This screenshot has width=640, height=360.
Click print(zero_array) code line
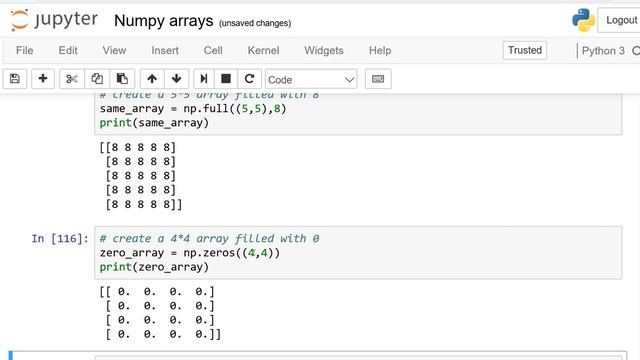(x=154, y=267)
